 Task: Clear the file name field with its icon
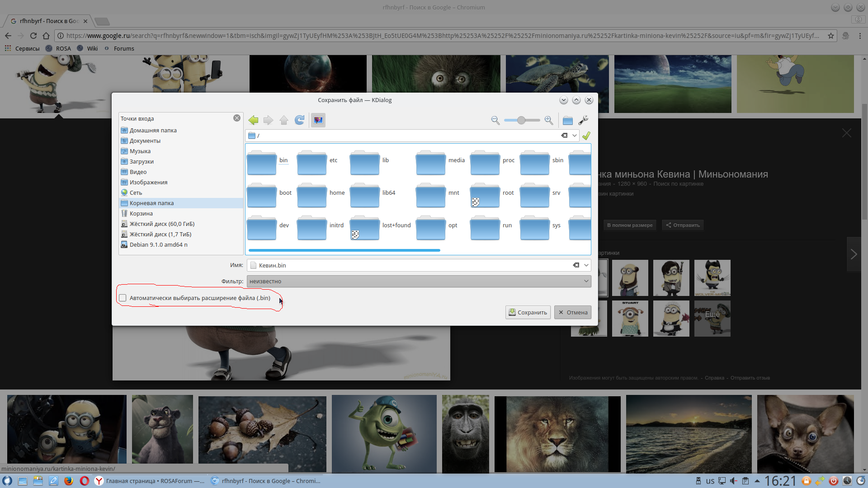576,265
